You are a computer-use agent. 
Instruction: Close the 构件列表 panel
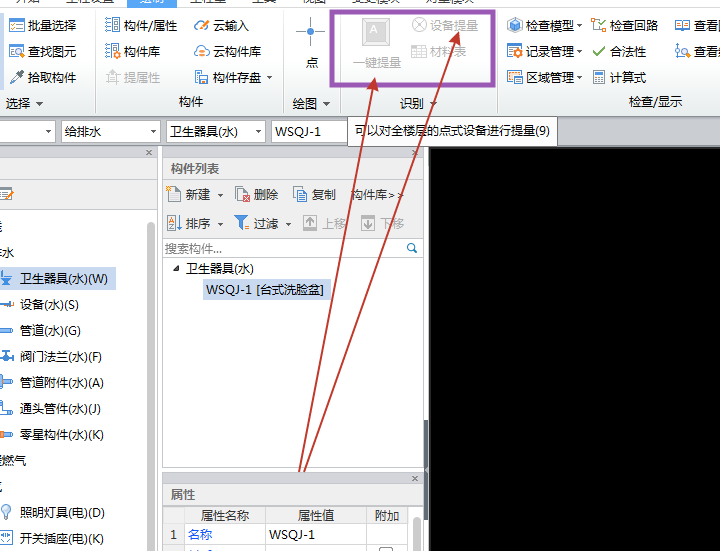click(414, 153)
